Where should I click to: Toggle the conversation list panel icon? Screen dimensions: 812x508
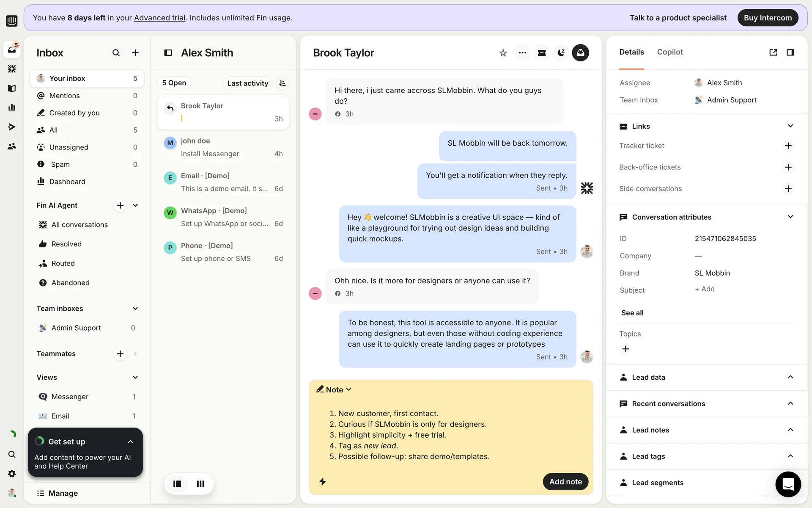click(168, 53)
